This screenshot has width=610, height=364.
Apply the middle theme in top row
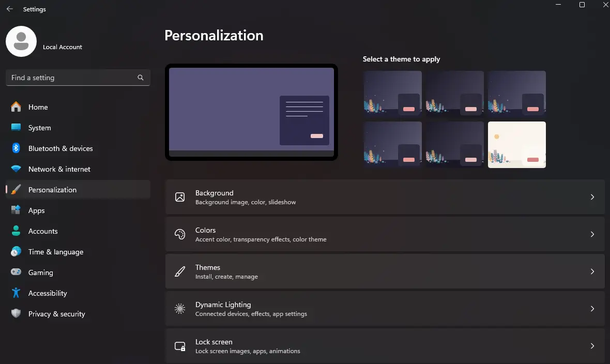455,94
